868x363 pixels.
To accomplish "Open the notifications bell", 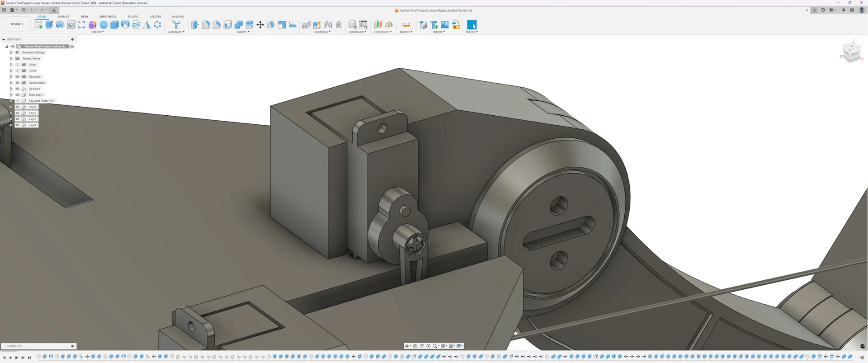I will tap(844, 10).
